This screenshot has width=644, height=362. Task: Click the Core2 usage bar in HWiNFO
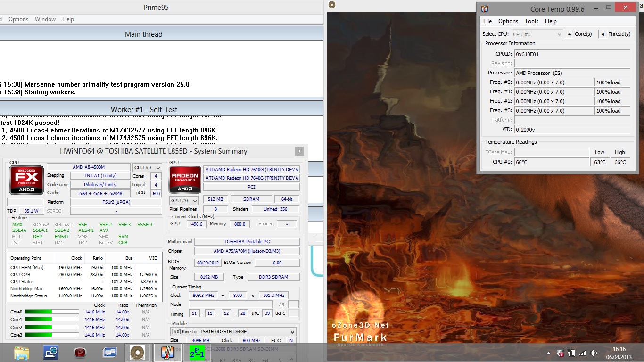point(52,327)
